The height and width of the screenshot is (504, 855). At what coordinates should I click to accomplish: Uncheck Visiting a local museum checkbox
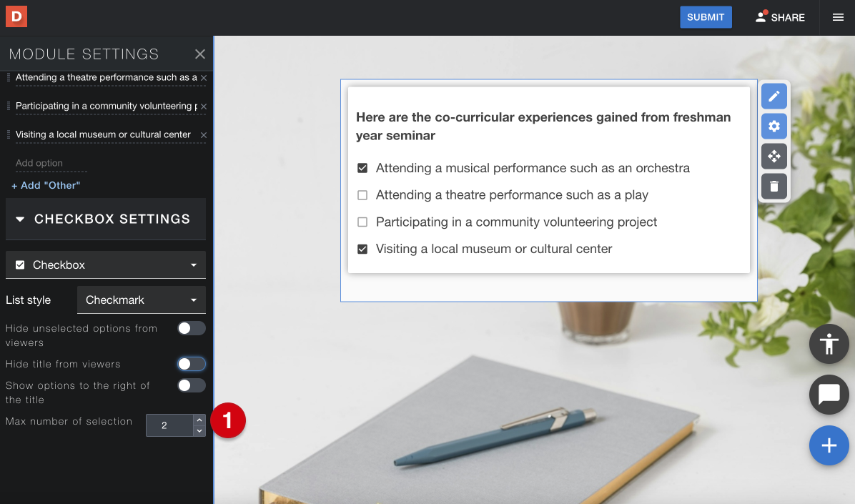[362, 249]
